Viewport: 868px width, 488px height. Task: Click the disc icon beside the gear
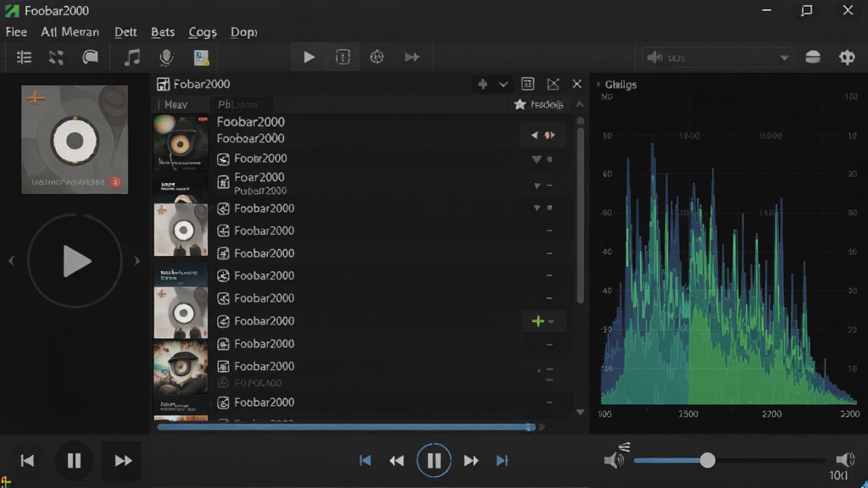[x=813, y=57]
